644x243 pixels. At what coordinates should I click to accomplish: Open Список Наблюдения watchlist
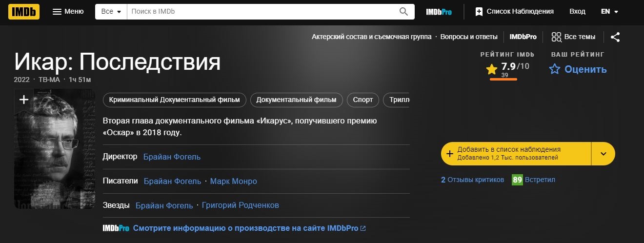coord(515,11)
